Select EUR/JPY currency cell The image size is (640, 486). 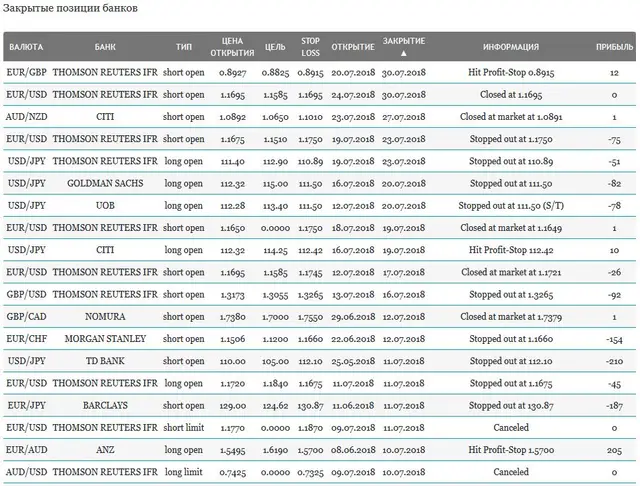click(x=27, y=405)
